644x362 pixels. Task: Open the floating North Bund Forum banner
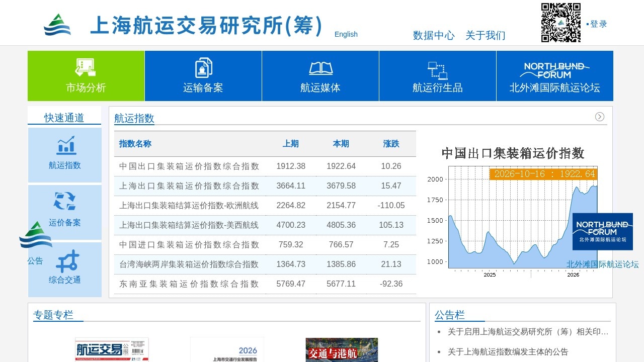(603, 232)
